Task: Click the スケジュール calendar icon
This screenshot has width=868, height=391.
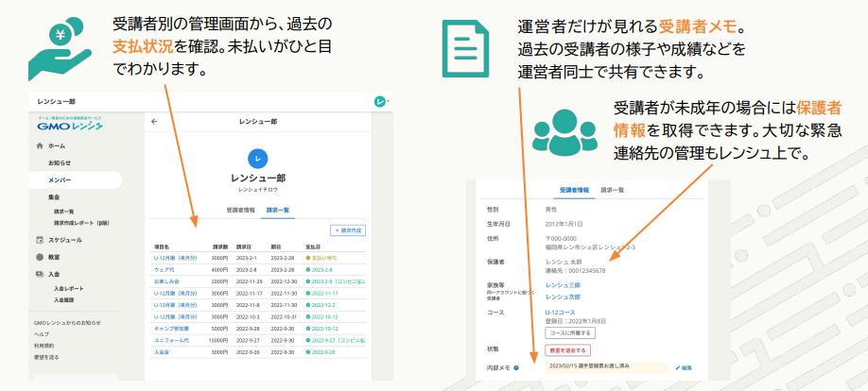Action: coord(40,240)
